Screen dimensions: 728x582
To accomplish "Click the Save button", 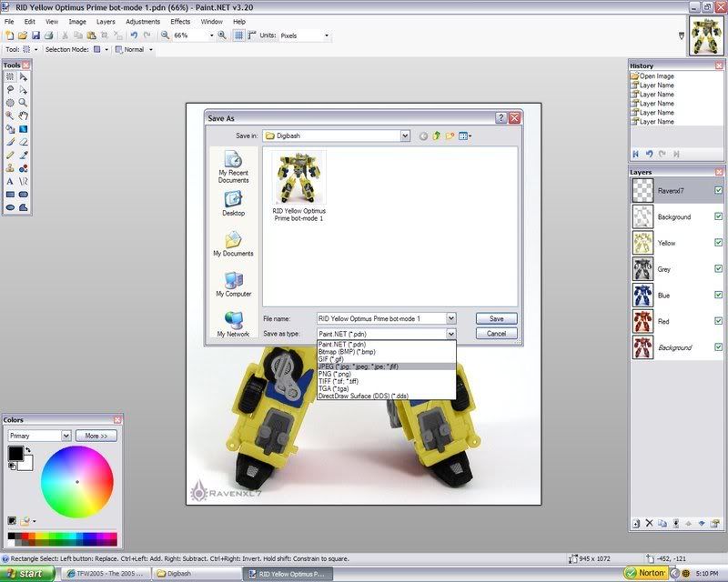I will tap(496, 318).
